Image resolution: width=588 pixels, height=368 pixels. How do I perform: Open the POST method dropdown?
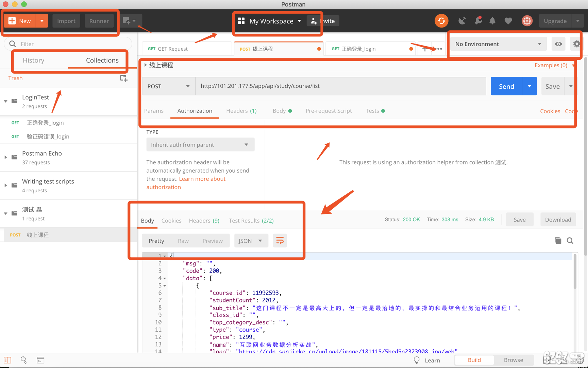(169, 86)
